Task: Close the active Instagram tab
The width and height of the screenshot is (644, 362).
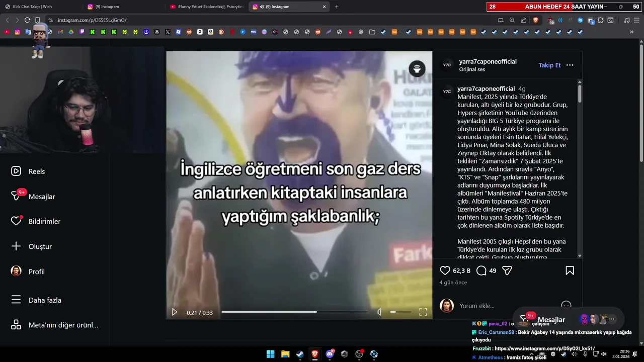Action: point(324,7)
